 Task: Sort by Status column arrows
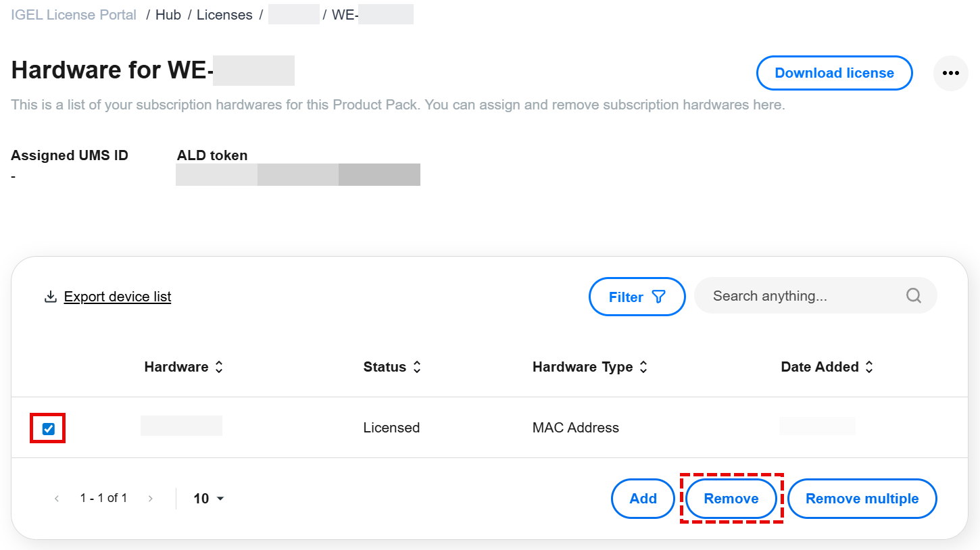(417, 367)
